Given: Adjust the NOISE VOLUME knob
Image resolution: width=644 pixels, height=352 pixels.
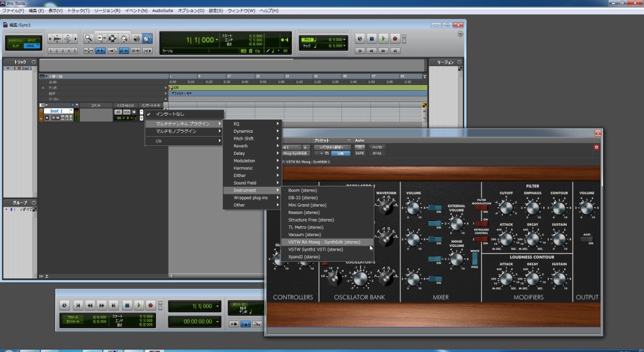Looking at the screenshot, I should 457,259.
